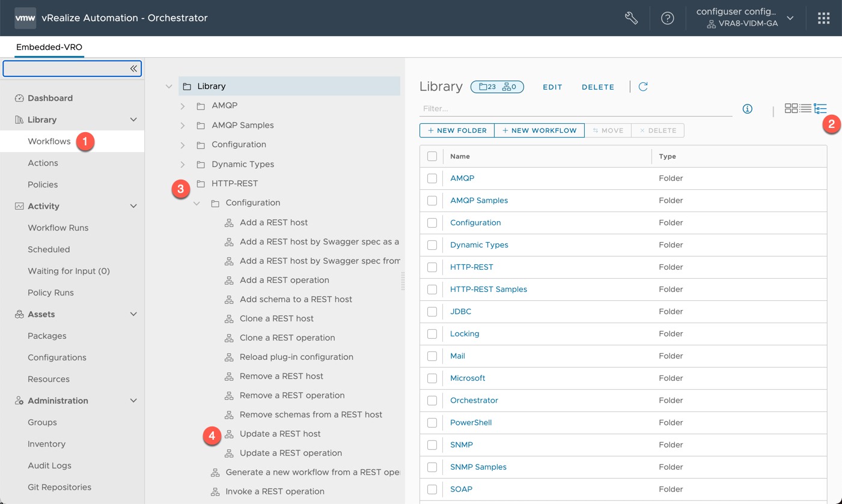Click workflow icon beside Add schema to a REST host
This screenshot has width=842, height=504.
(x=229, y=299)
